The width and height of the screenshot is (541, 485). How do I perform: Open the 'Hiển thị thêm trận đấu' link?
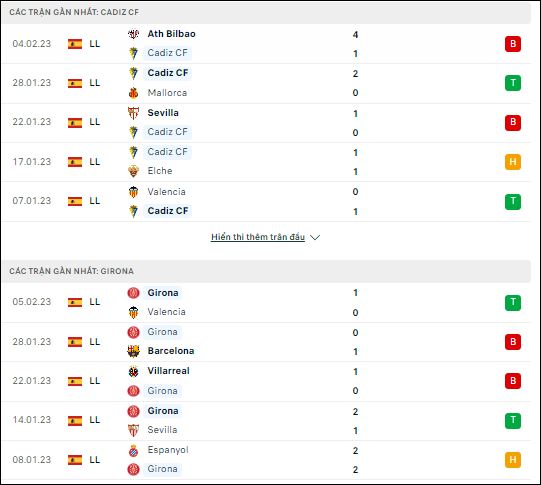[258, 237]
